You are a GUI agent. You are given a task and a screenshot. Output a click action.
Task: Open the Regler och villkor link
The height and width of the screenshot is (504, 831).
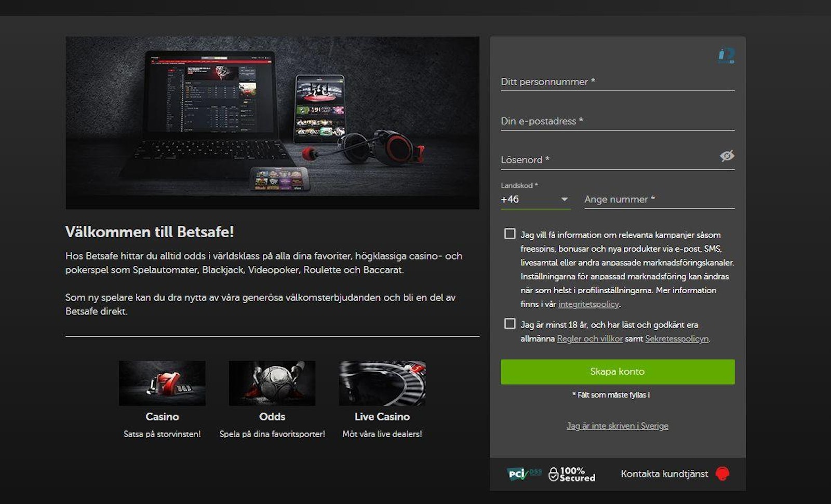click(x=589, y=338)
